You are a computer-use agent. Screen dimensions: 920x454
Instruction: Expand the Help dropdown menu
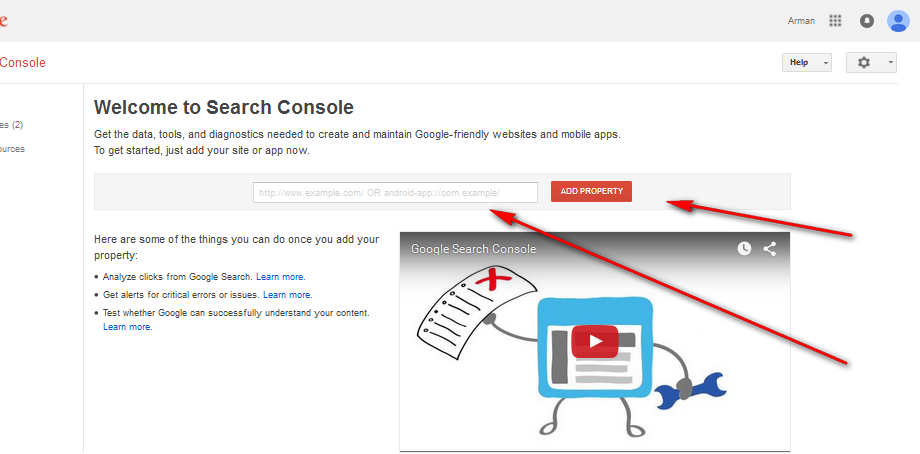(807, 62)
